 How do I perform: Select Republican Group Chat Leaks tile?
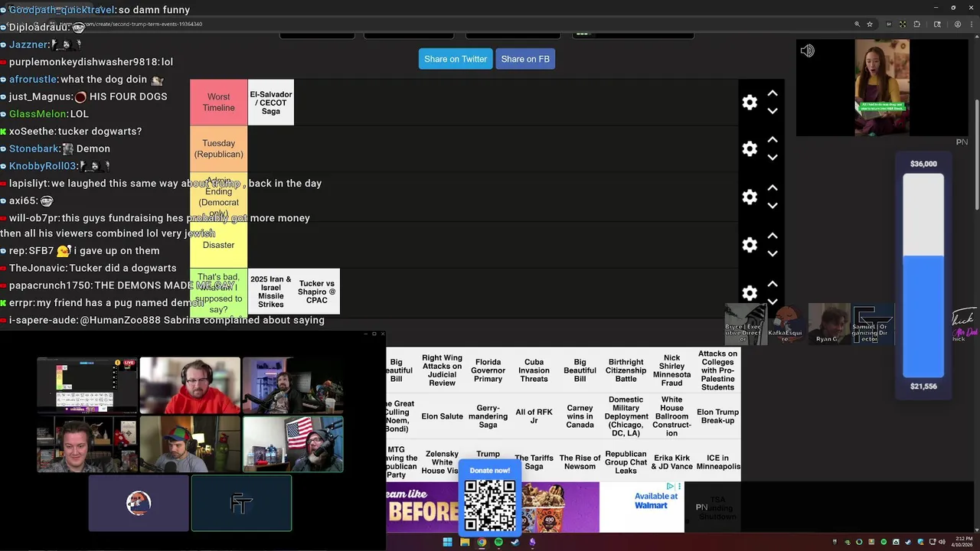[x=626, y=462]
